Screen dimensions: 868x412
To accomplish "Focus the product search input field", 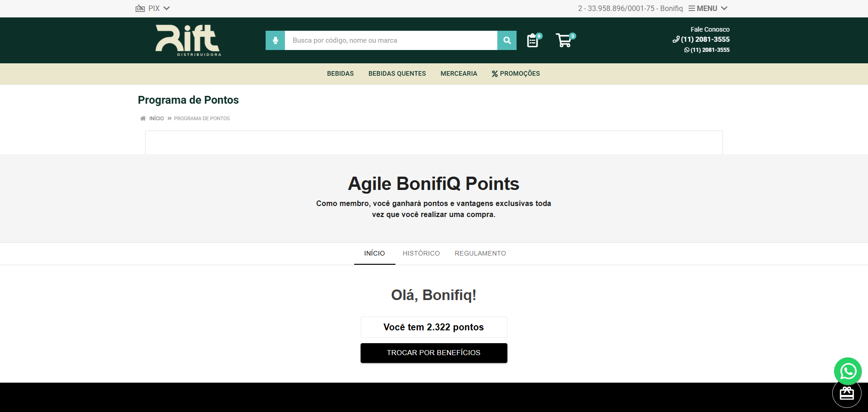I will [391, 40].
